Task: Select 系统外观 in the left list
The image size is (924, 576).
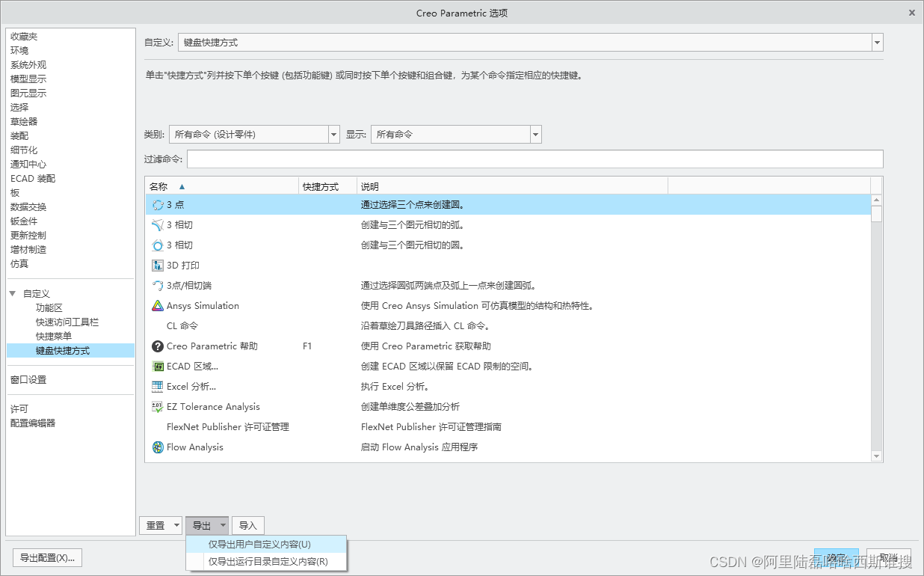Action: pos(28,65)
